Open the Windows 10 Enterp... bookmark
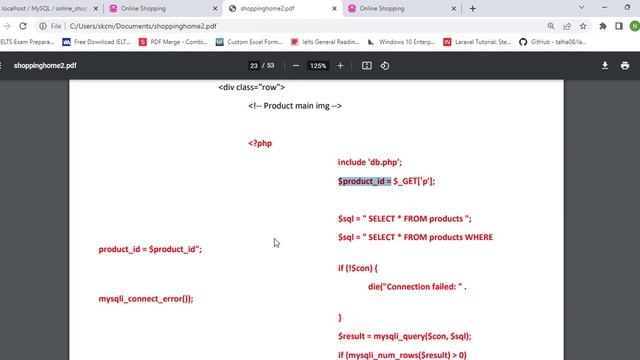640x360 pixels. click(402, 42)
